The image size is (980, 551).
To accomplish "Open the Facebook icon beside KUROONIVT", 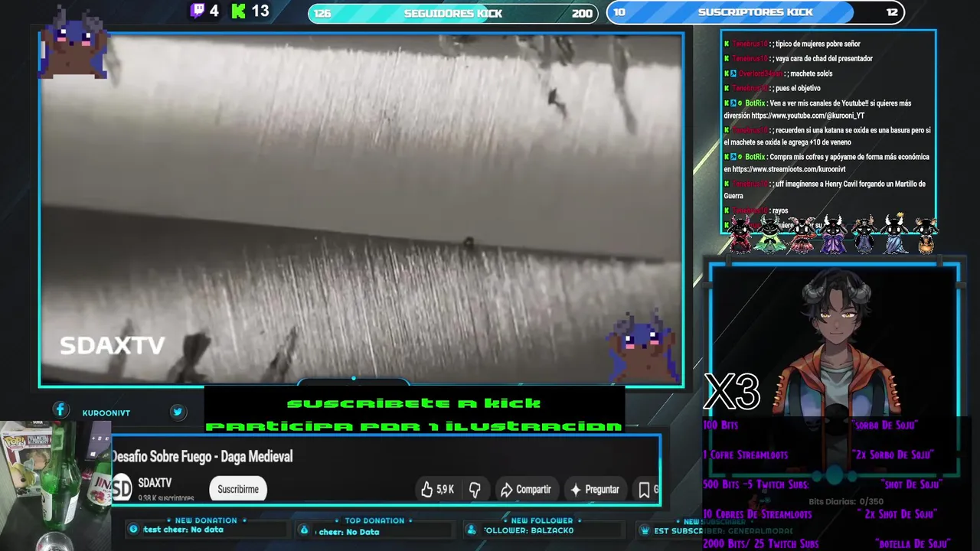I will tap(60, 410).
